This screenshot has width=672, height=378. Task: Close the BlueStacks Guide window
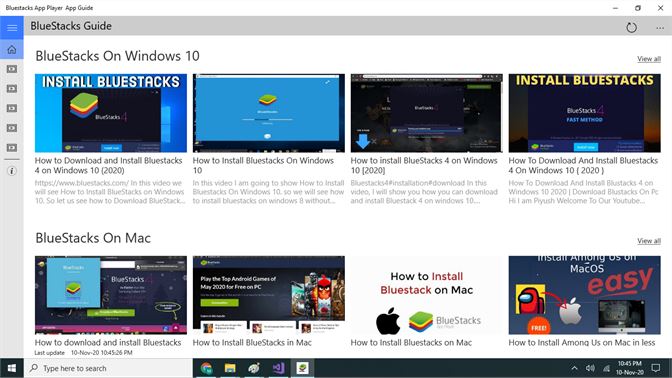[x=660, y=8]
